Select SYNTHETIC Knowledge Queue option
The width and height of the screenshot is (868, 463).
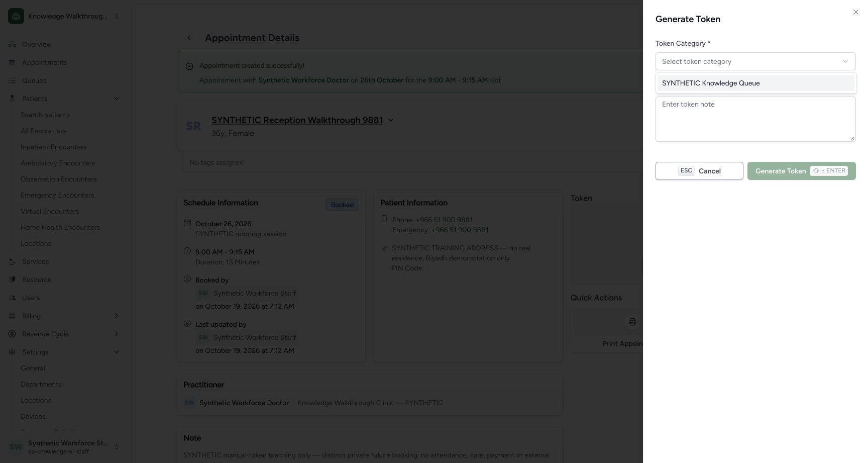click(x=755, y=83)
